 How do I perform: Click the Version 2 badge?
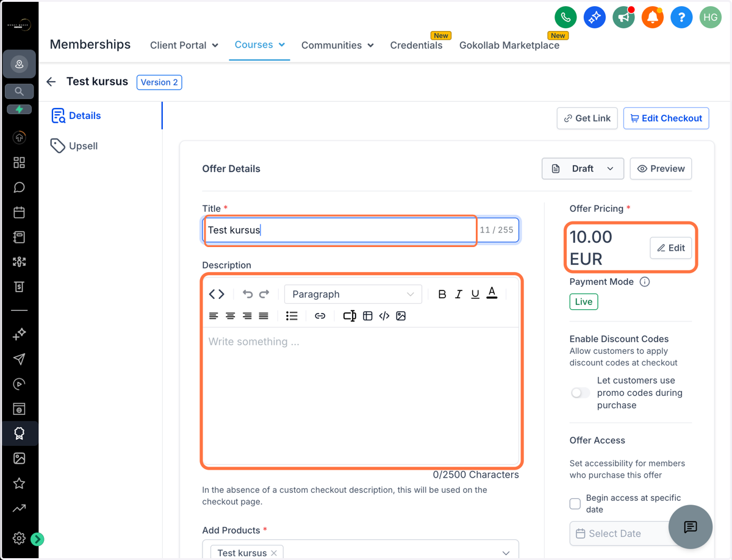(x=159, y=82)
